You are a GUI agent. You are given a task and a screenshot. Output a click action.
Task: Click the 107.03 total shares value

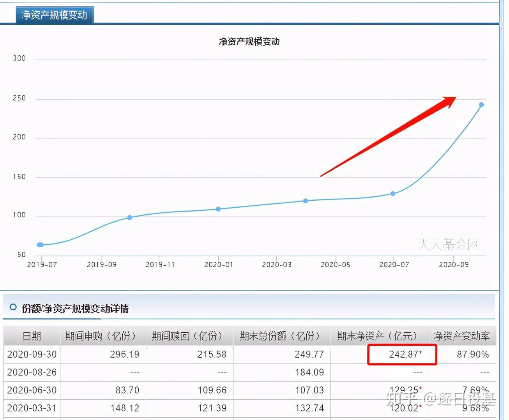pos(309,390)
